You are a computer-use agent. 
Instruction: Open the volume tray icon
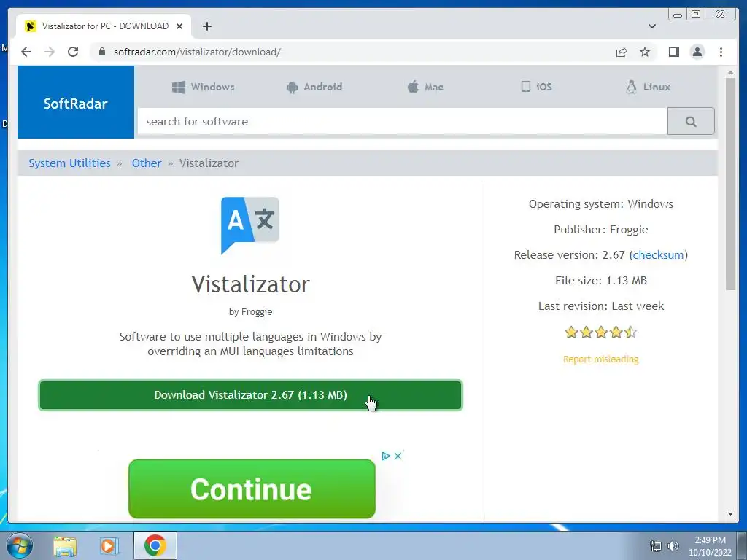673,546
